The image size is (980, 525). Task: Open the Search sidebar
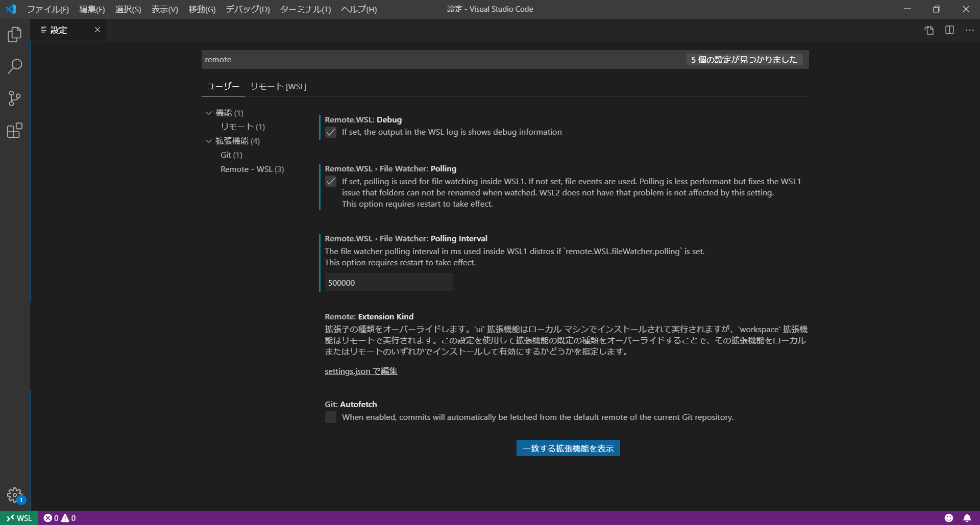pos(14,66)
